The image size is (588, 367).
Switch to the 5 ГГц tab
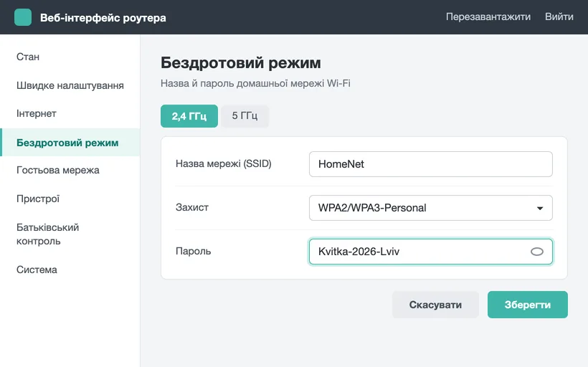click(x=245, y=116)
